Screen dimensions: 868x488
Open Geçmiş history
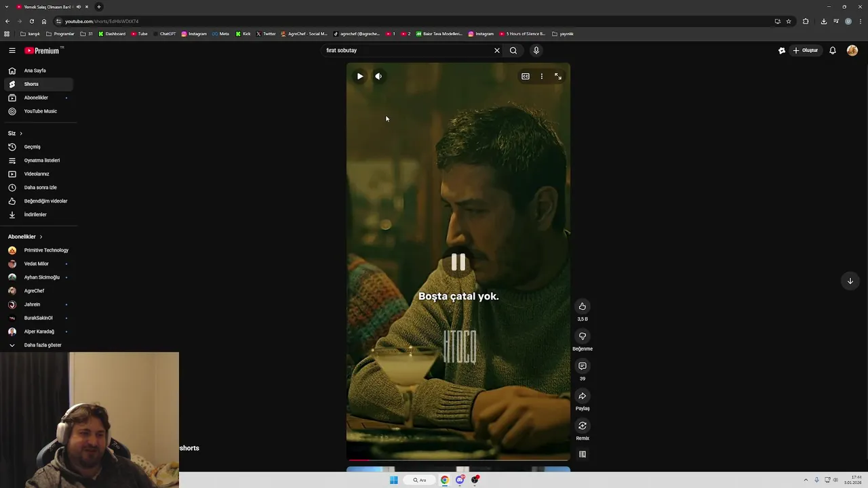[38, 146]
